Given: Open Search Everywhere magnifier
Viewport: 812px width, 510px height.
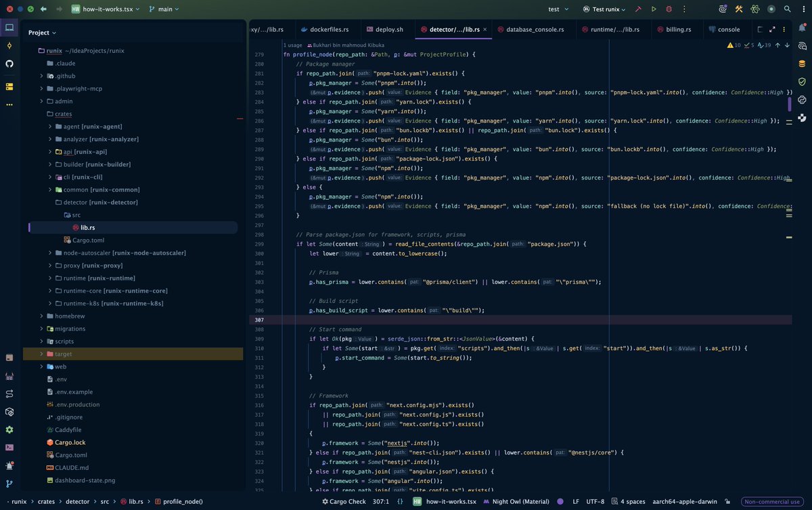Looking at the screenshot, I should 787,9.
